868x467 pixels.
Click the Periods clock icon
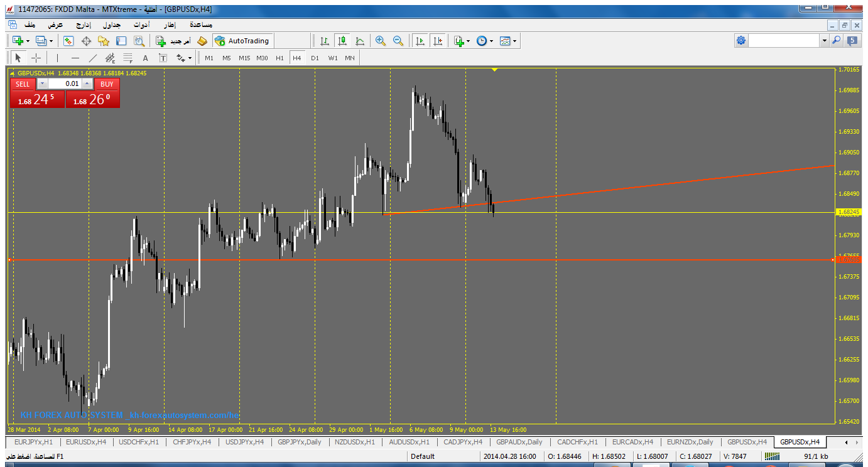481,41
